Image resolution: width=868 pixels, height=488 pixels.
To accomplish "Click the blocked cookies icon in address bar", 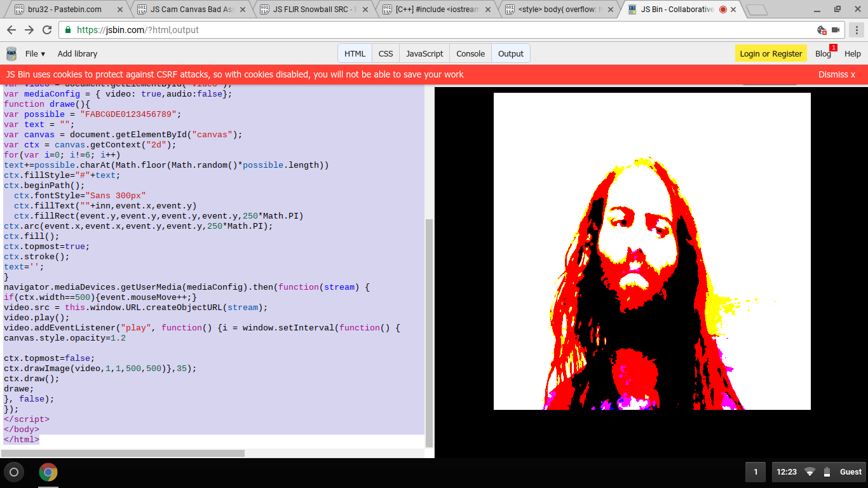I will pyautogui.click(x=822, y=30).
